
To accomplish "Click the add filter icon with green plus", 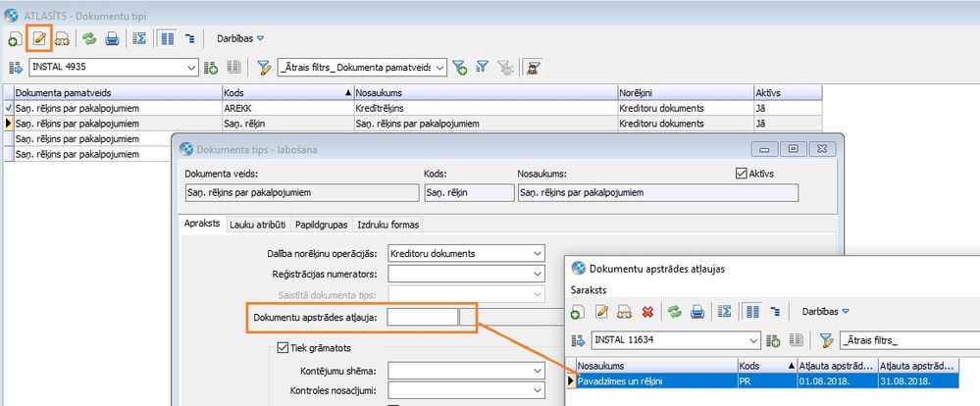I will 460,68.
